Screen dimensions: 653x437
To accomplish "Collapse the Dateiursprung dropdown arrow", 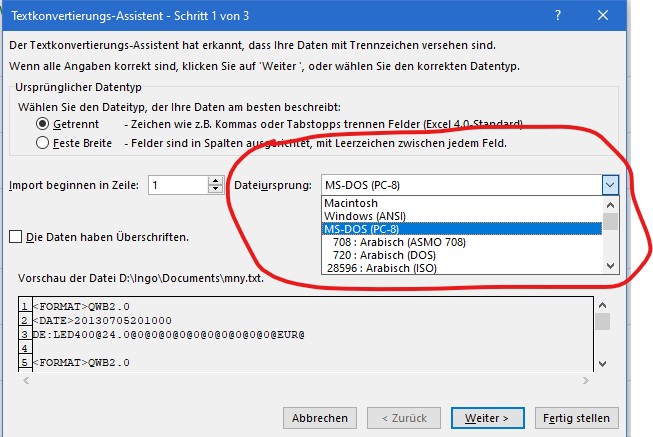I will pos(610,184).
